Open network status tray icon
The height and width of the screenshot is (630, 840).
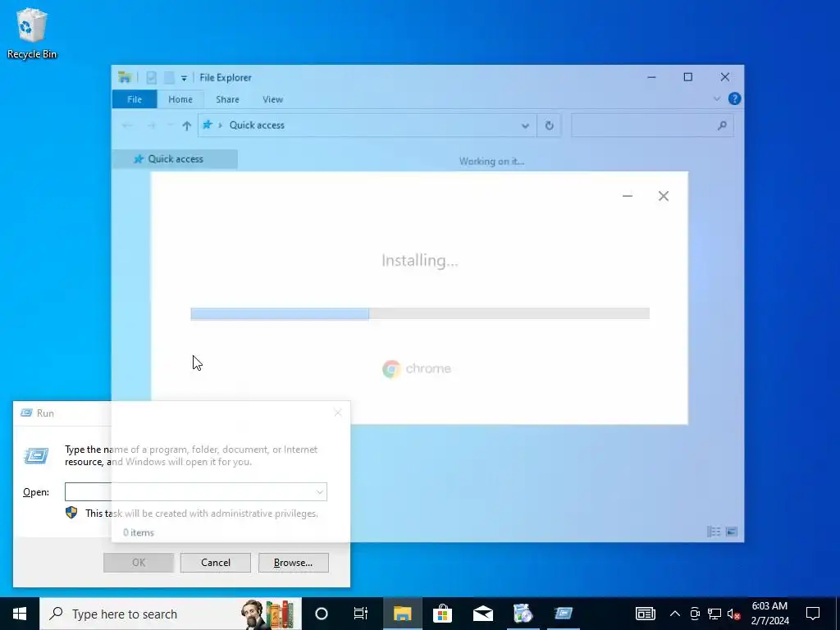[714, 614]
